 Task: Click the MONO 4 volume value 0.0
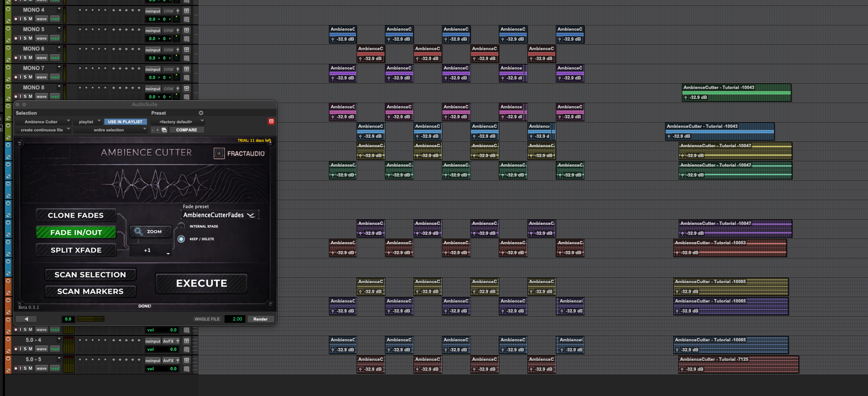[x=152, y=19]
